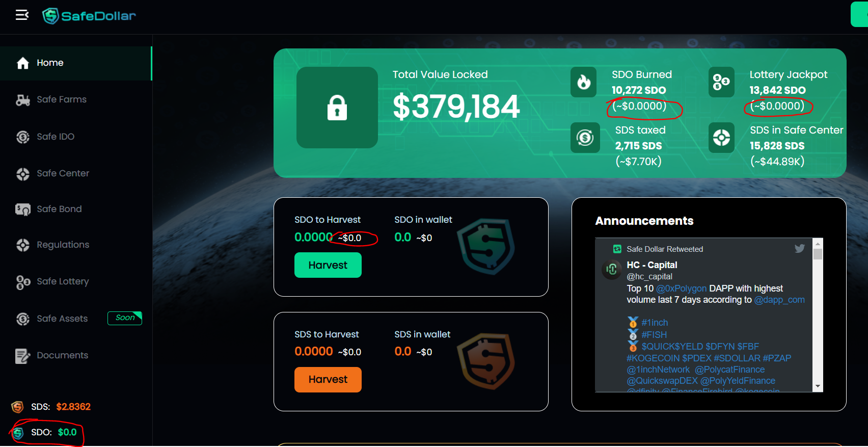Open the @dapp_com link in tweet
Screen dimensions: 868x447
pyautogui.click(x=779, y=300)
